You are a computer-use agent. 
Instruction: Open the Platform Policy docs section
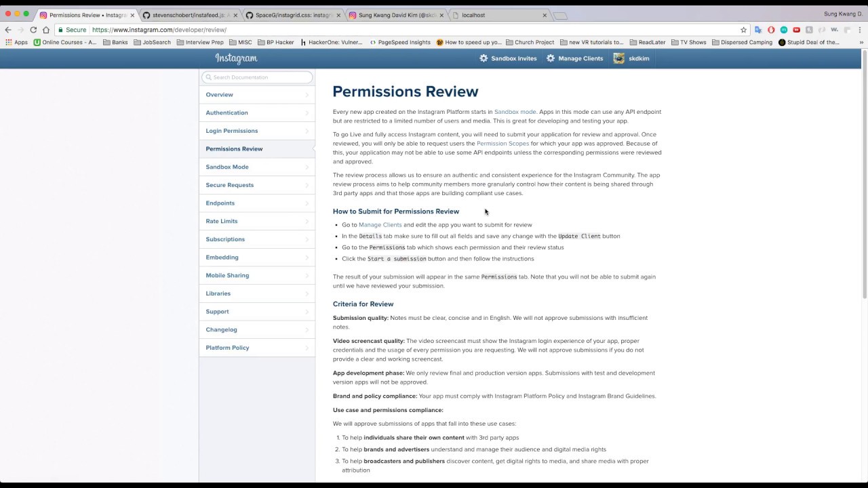point(257,348)
